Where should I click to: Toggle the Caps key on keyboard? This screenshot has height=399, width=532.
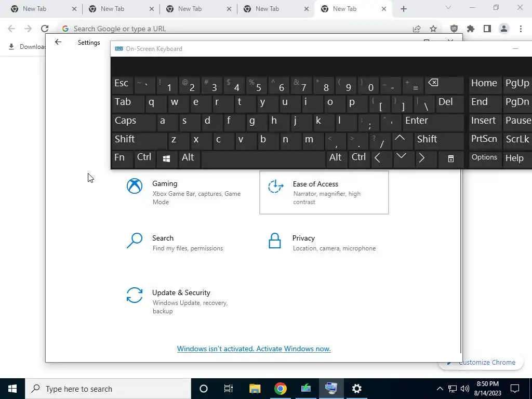pyautogui.click(x=134, y=122)
